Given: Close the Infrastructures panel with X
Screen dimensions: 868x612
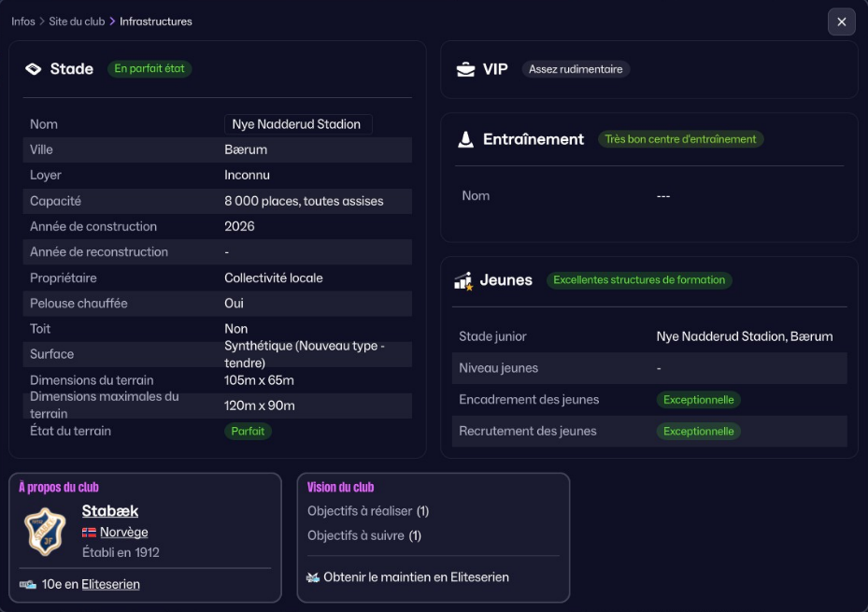Looking at the screenshot, I should point(841,21).
